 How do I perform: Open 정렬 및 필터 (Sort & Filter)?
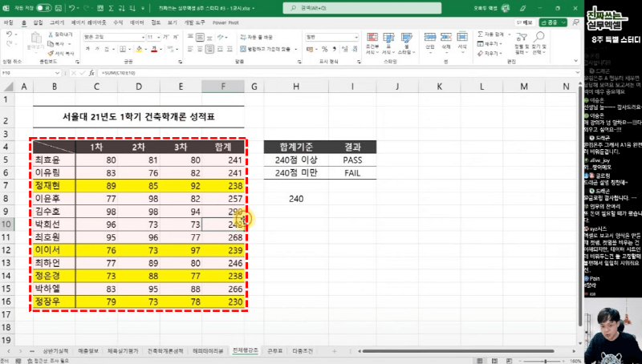(522, 43)
